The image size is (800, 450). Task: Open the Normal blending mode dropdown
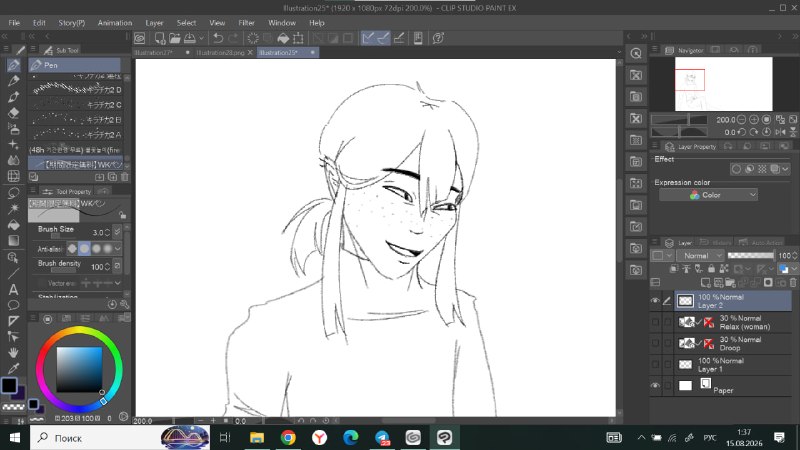pos(701,255)
